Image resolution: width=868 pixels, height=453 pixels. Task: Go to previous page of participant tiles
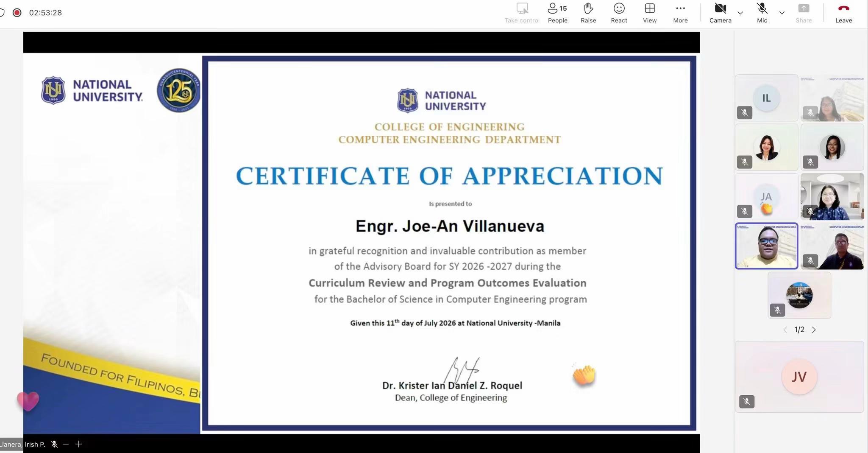pyautogui.click(x=785, y=330)
